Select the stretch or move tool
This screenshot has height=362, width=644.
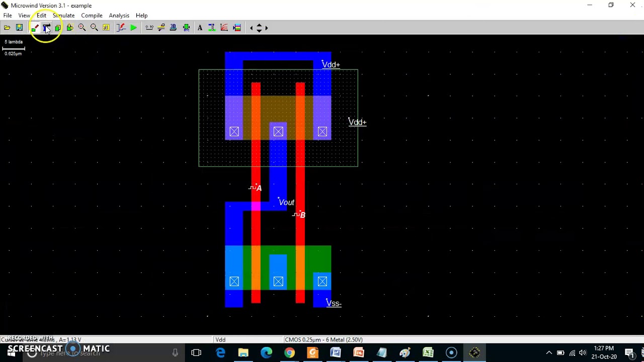[x=46, y=28]
